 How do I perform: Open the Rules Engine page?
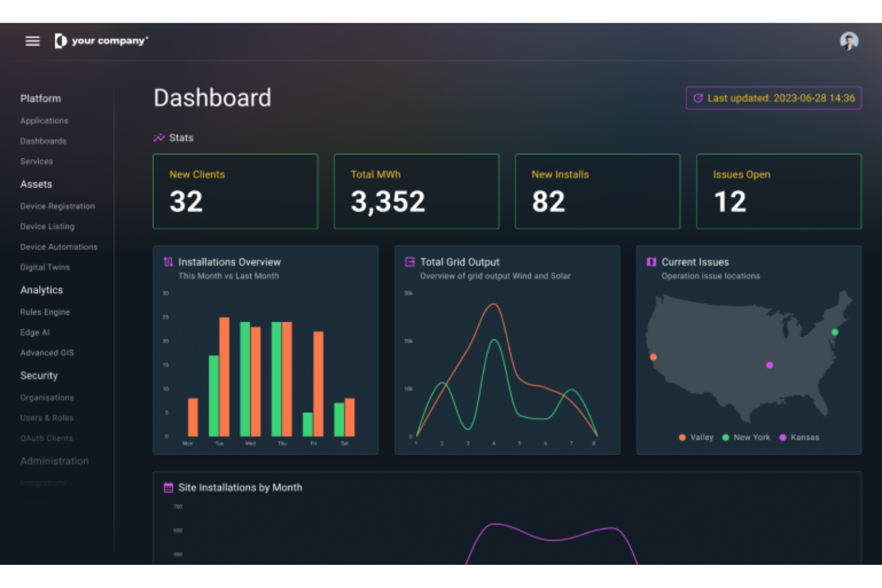pos(45,312)
